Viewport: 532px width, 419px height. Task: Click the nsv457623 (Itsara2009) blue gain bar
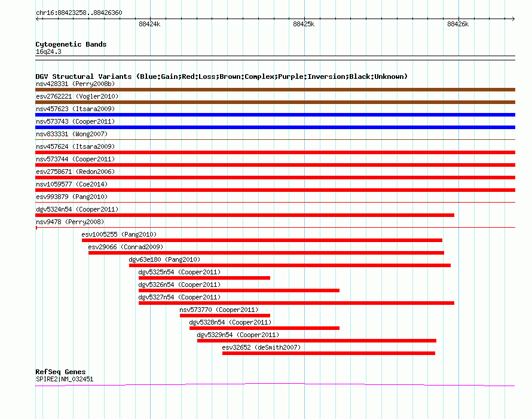tap(275, 115)
